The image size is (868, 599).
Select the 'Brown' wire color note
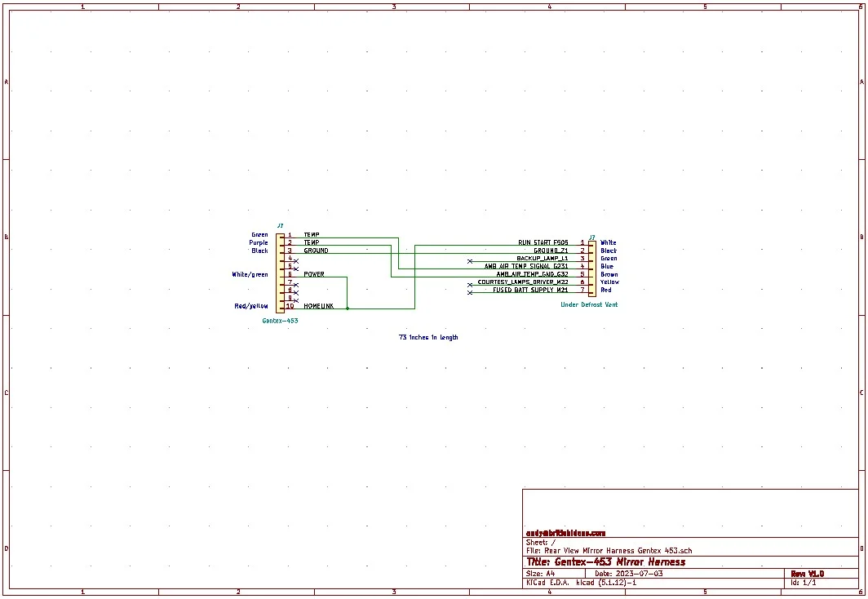point(609,274)
